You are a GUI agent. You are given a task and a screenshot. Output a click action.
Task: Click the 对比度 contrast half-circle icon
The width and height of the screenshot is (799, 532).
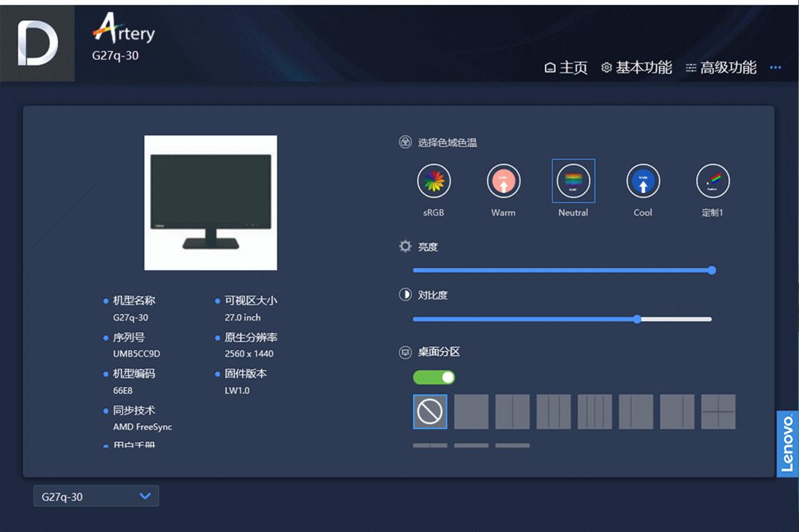coord(405,295)
